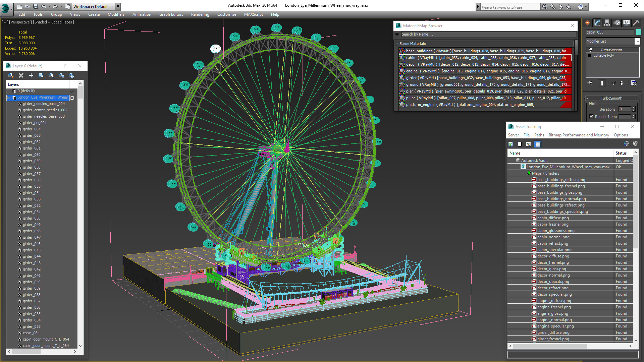Click the key Subscription Center icon
This screenshot has width=644, height=362.
[x=553, y=7]
